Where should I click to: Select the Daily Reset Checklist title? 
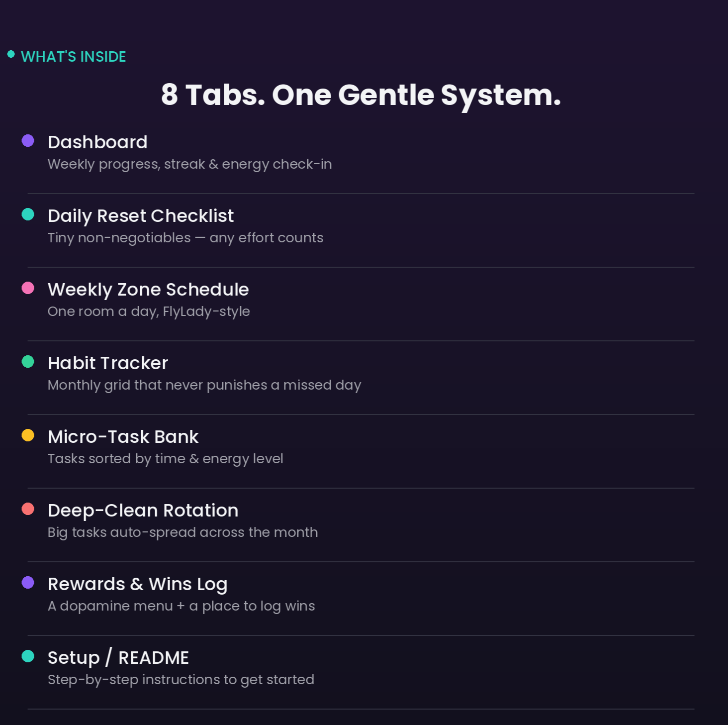(x=141, y=216)
